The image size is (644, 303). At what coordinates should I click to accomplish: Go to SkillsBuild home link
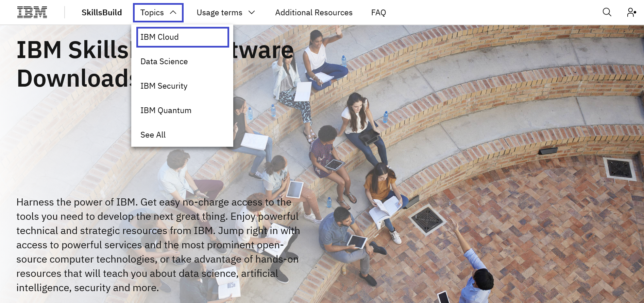(x=102, y=13)
